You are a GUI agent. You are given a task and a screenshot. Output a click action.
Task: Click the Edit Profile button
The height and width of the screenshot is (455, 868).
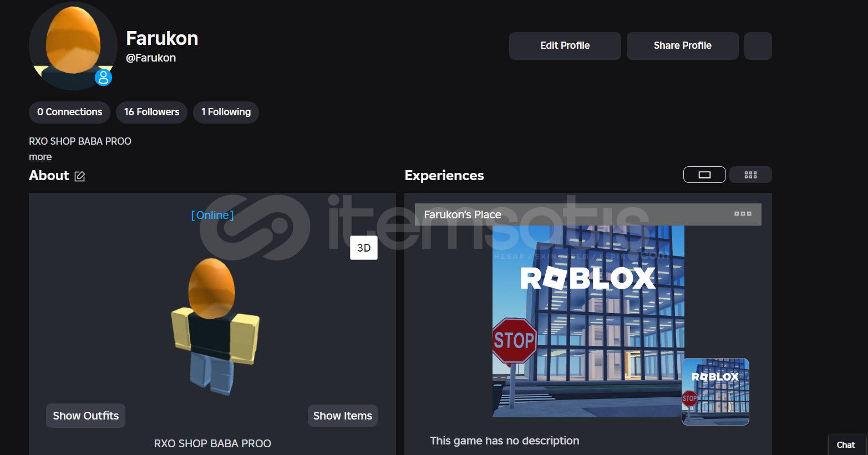pos(565,45)
